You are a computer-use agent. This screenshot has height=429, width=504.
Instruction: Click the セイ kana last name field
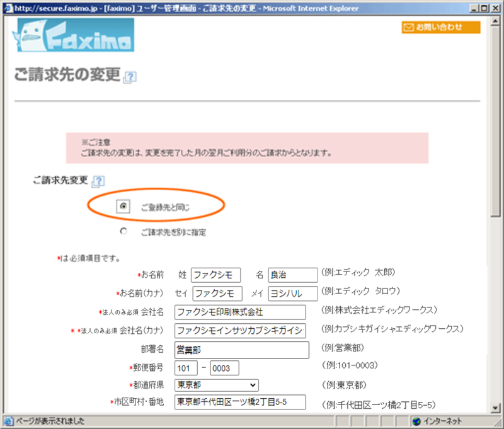(217, 294)
